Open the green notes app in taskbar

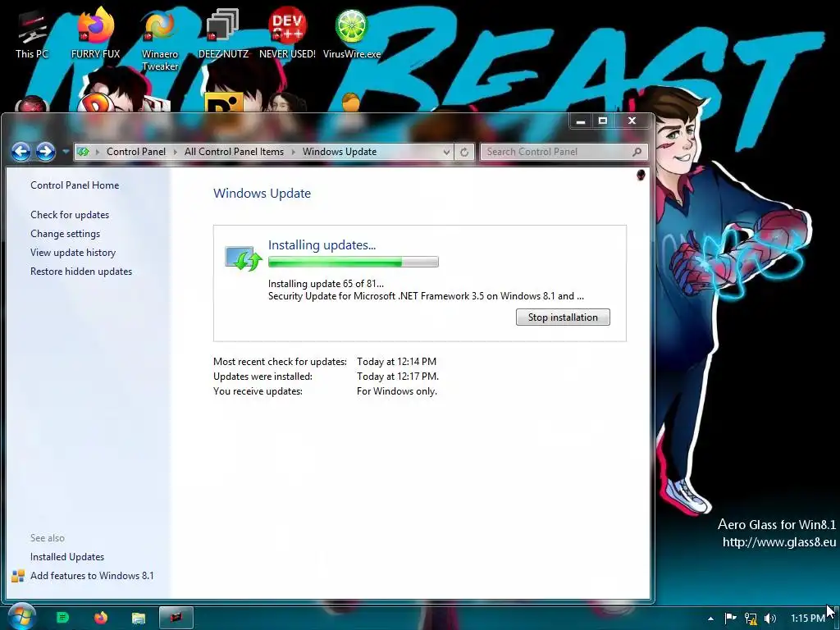tap(62, 618)
